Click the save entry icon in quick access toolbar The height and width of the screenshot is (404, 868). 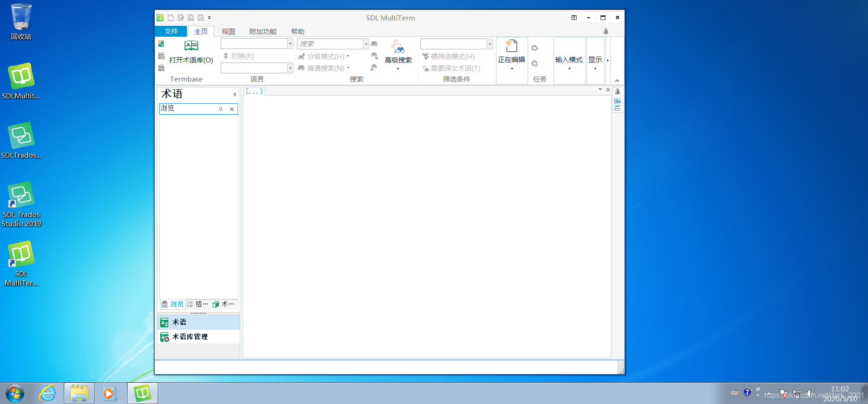[191, 18]
